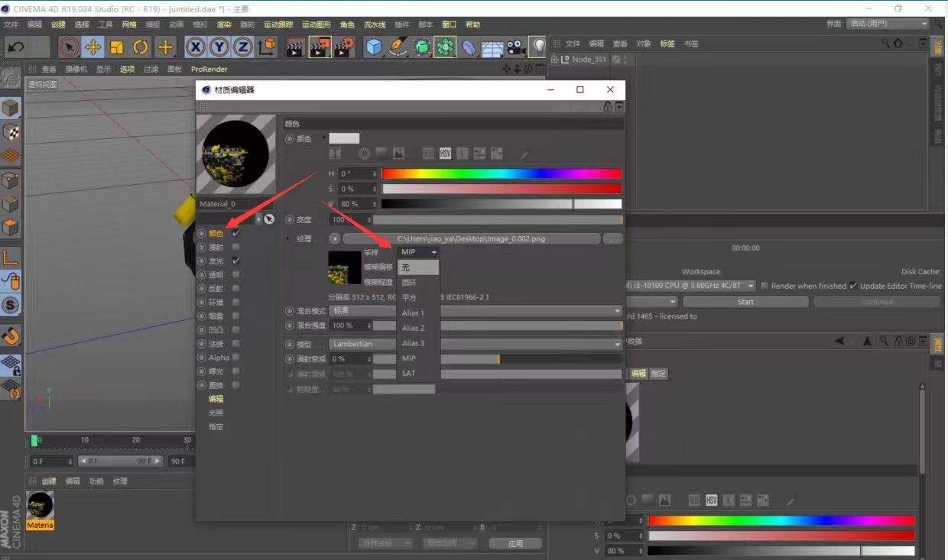The width and height of the screenshot is (948, 560).
Task: Open the 采样 MIP dropdown
Action: pyautogui.click(x=419, y=251)
